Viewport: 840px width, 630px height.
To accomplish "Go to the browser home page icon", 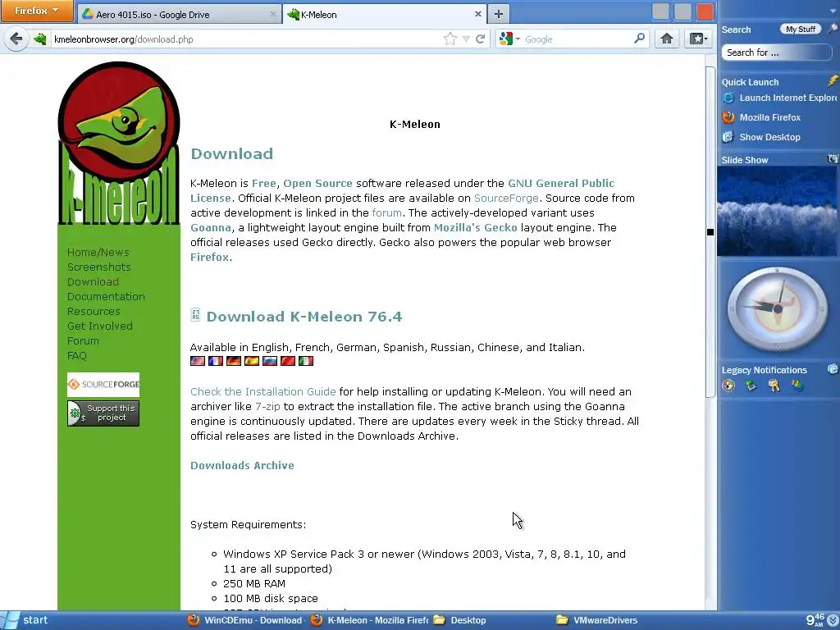I will tap(666, 39).
